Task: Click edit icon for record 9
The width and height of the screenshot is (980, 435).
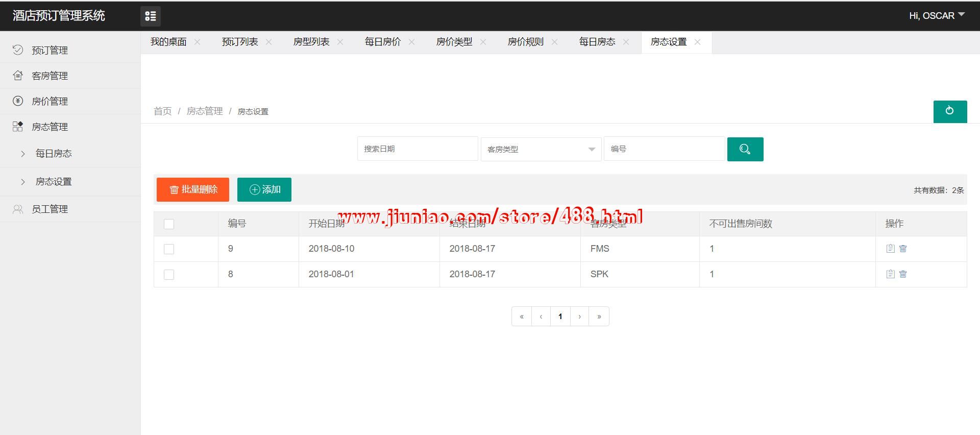Action: (x=890, y=249)
